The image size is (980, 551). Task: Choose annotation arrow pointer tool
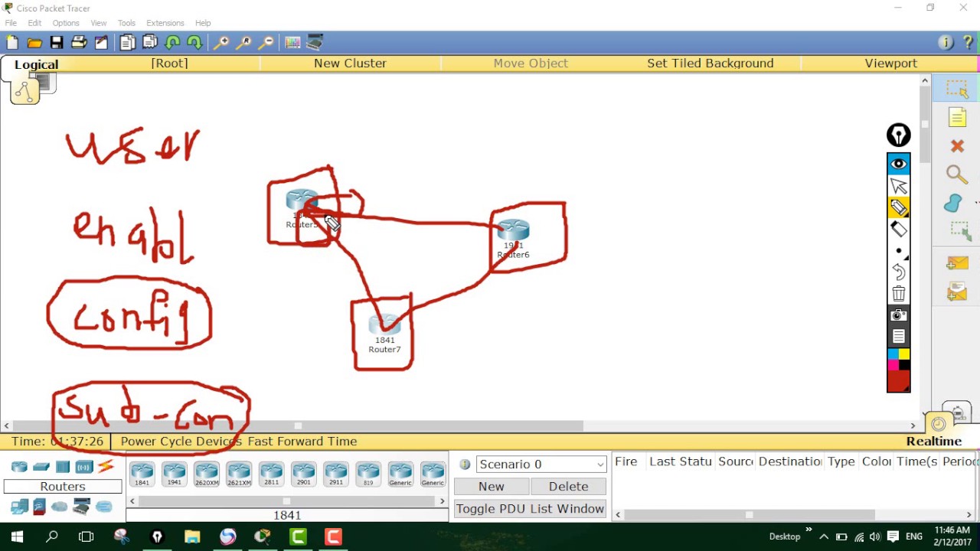[899, 186]
